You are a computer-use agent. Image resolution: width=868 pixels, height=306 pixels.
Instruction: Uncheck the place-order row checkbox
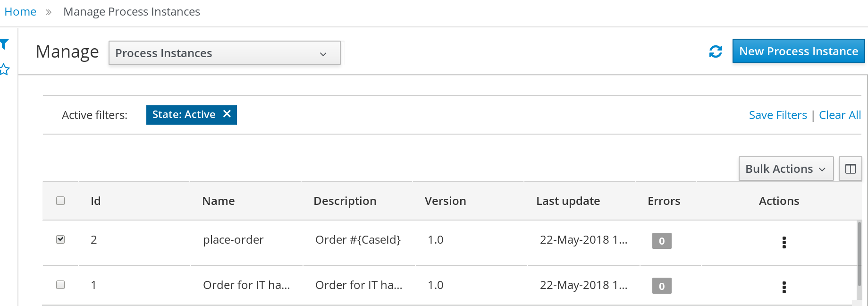point(60,239)
